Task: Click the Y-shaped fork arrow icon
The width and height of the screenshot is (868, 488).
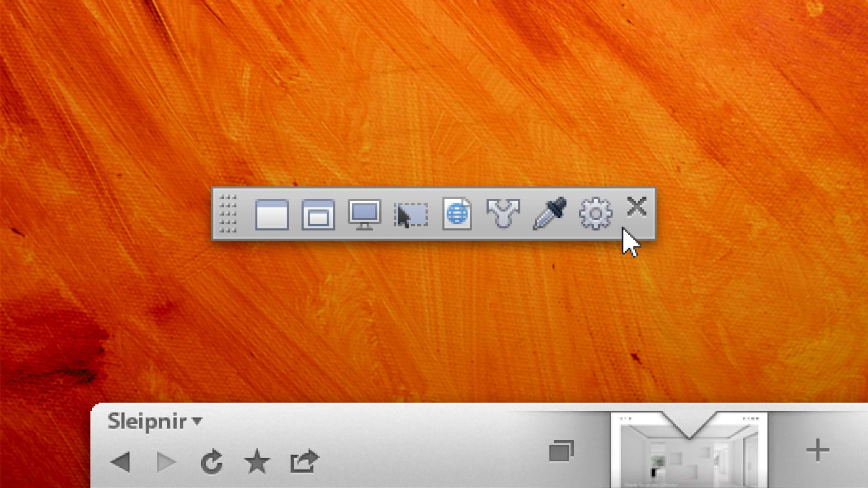Action: pos(503,213)
